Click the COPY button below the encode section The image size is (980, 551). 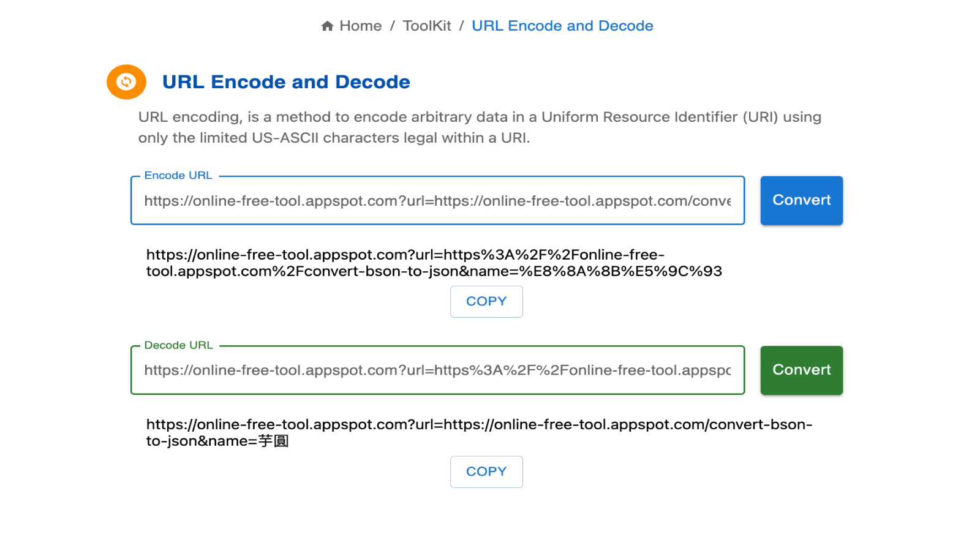point(486,301)
